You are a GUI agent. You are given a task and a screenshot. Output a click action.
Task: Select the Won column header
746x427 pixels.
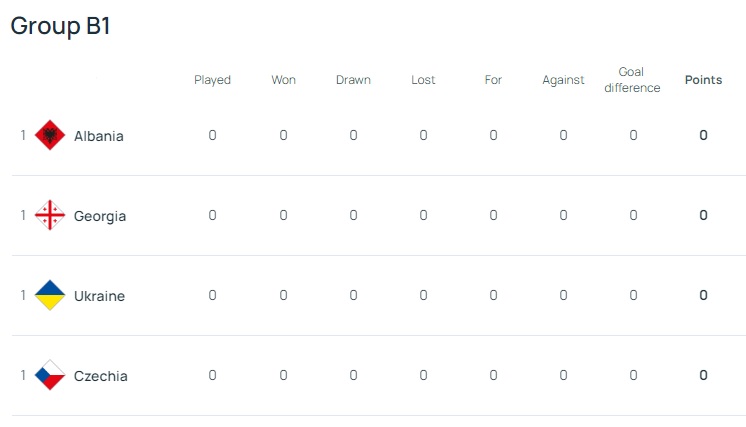(284, 80)
